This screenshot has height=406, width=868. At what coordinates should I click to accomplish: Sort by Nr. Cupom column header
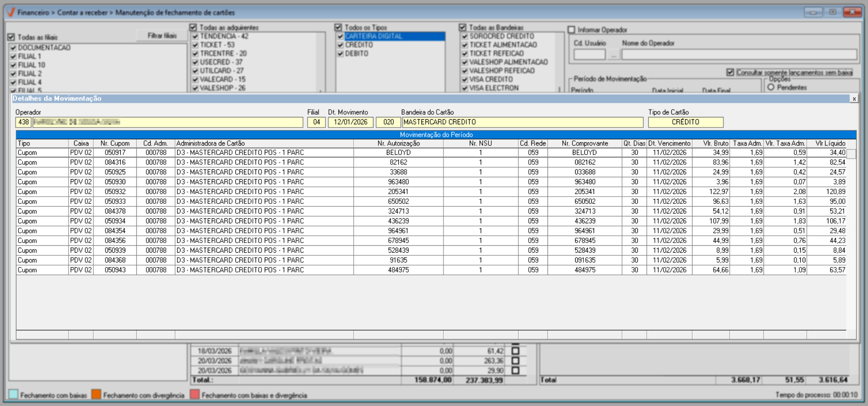tap(115, 144)
